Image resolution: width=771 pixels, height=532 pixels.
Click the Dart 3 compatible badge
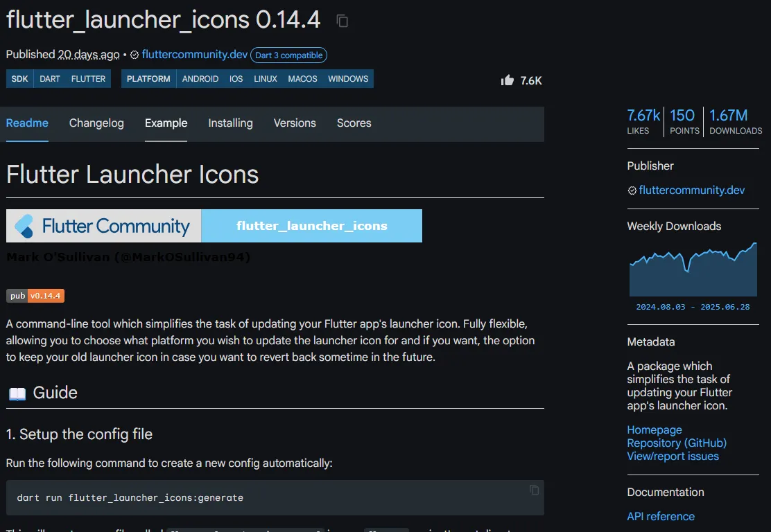coord(288,55)
